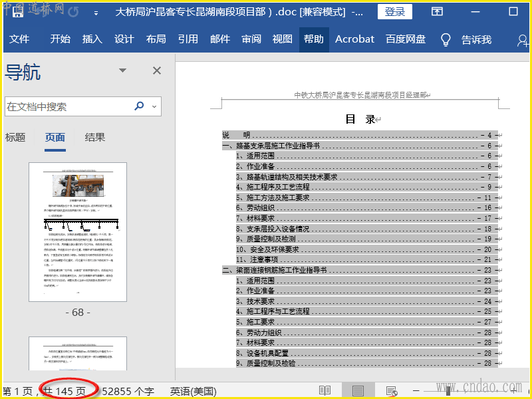Viewport: 532px width, 399px height.
Task: Switch to Read Mode view icon
Action: (325, 391)
